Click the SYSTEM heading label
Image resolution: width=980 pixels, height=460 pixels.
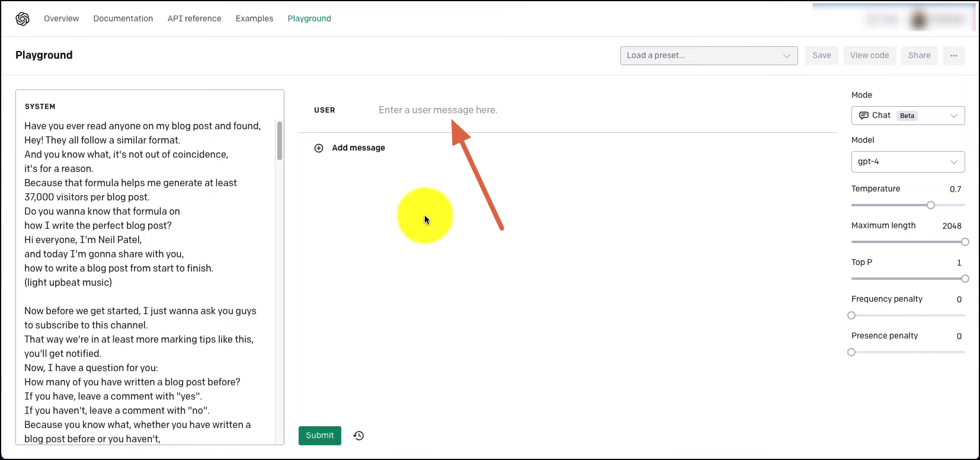[x=40, y=107]
